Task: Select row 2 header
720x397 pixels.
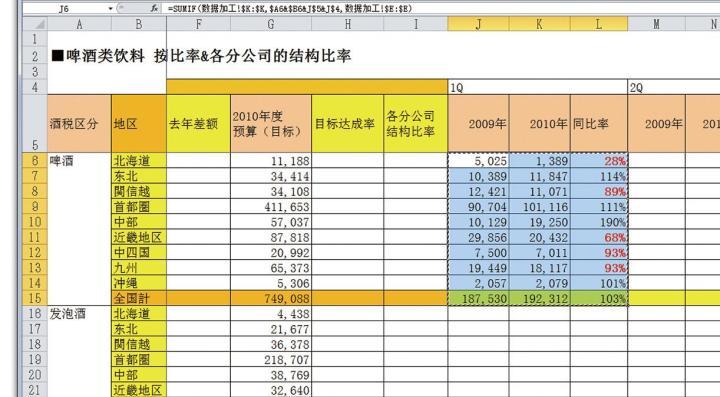Action: click(x=35, y=56)
